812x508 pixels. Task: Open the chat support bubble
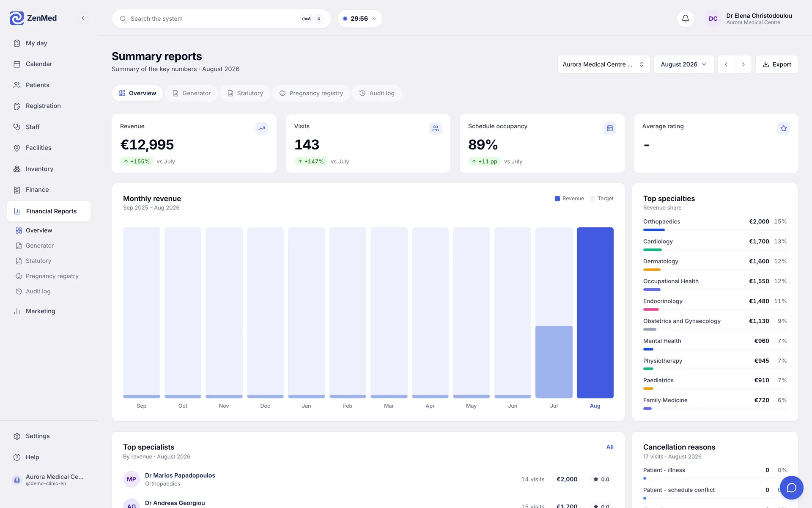[791, 488]
